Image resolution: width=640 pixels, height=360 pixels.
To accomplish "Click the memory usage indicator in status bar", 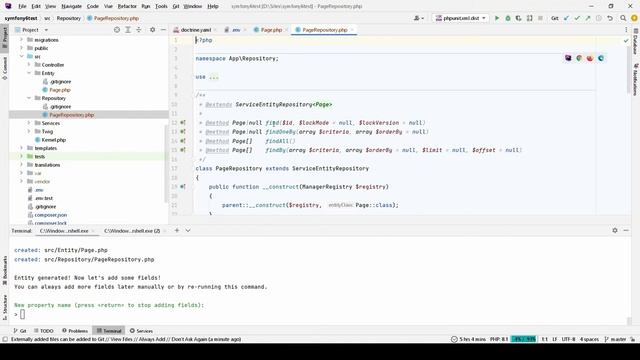I will [524, 339].
